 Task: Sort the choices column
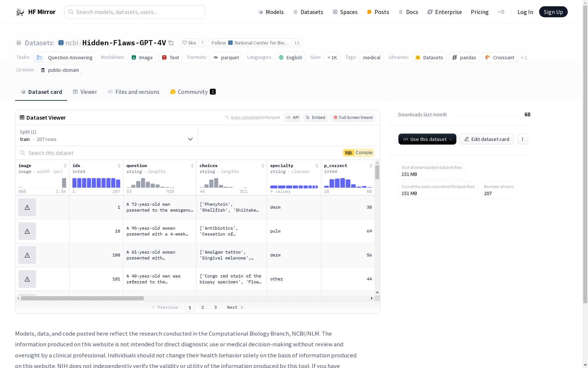coord(263,166)
